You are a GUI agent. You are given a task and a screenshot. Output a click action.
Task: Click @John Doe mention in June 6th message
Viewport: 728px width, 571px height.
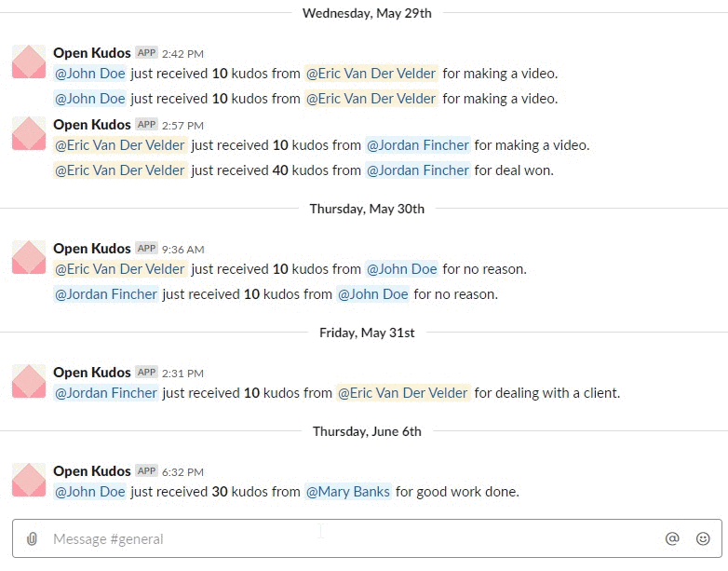pos(89,492)
